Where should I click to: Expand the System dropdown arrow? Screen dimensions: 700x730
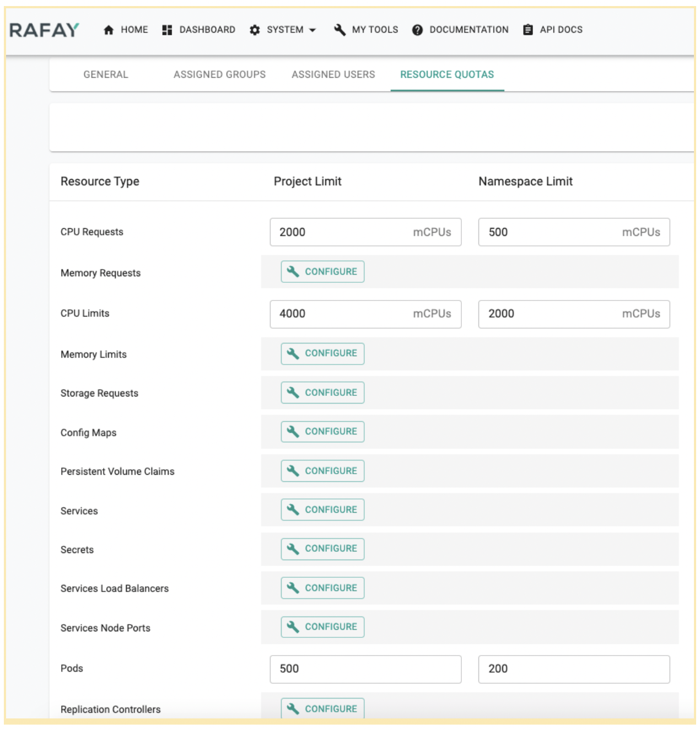313,30
